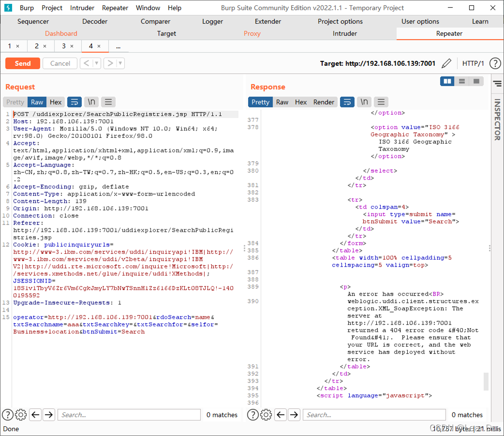Open the Help menu
Viewport: 504px width, 436px height.
(x=174, y=8)
